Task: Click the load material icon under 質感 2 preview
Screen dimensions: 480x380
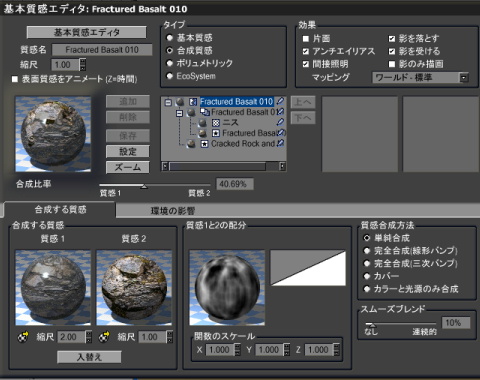Action: [x=104, y=337]
